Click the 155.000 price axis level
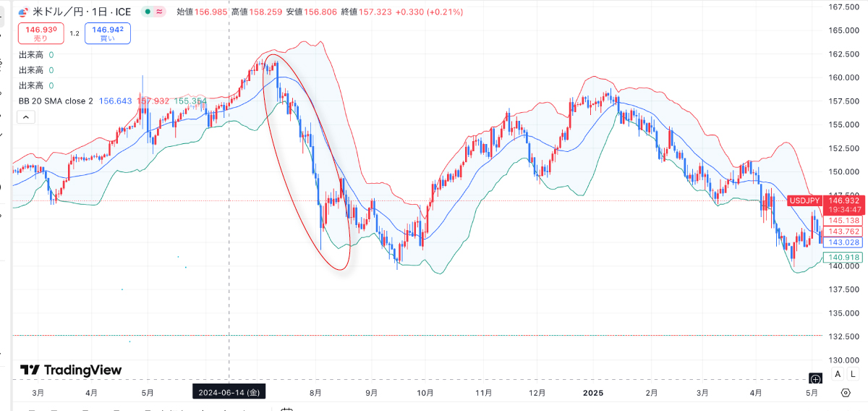This screenshot has height=411, width=868. (x=843, y=124)
